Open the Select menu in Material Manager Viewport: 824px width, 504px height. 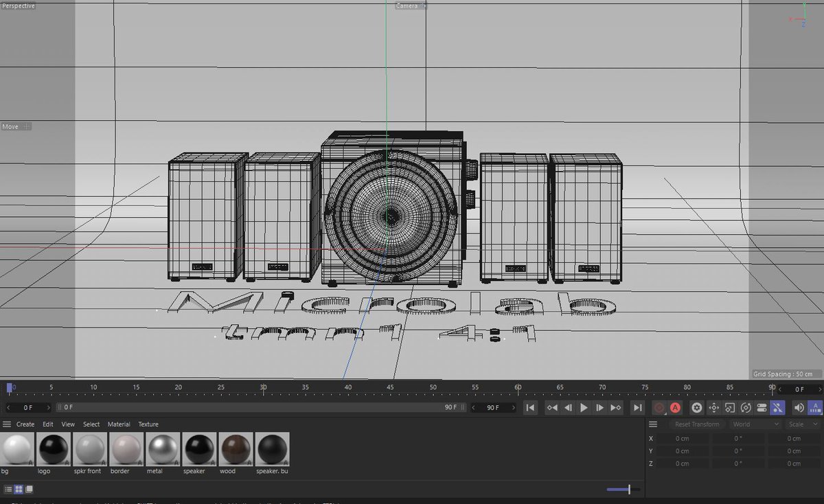[91, 424]
